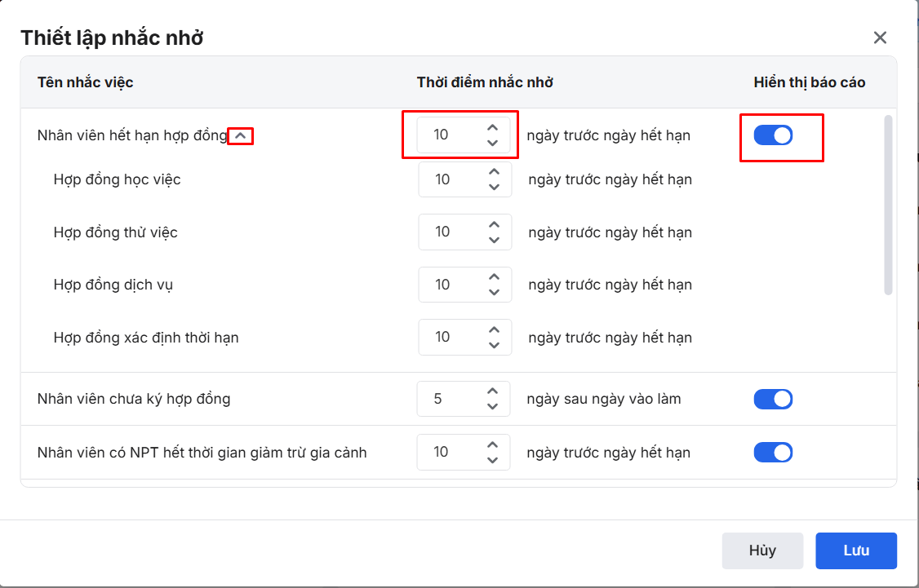The width and height of the screenshot is (919, 588).
Task: Increase days for Hợp đồng học việc
Action: point(494,172)
